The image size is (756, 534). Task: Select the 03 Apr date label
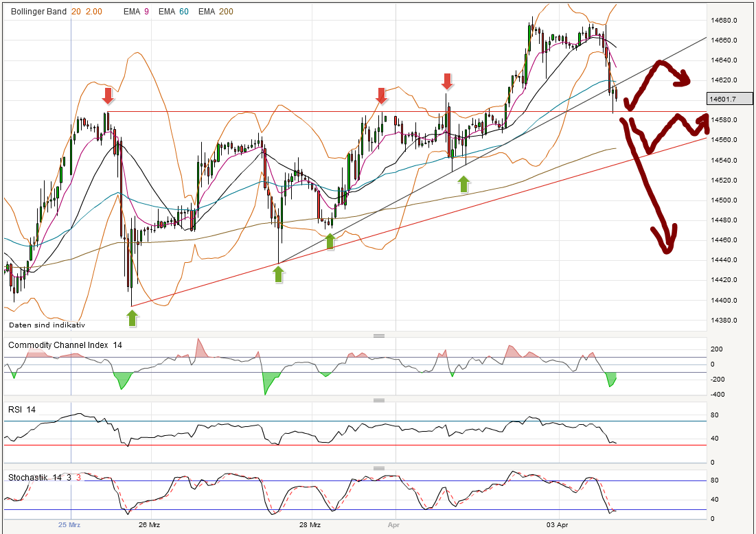[558, 525]
